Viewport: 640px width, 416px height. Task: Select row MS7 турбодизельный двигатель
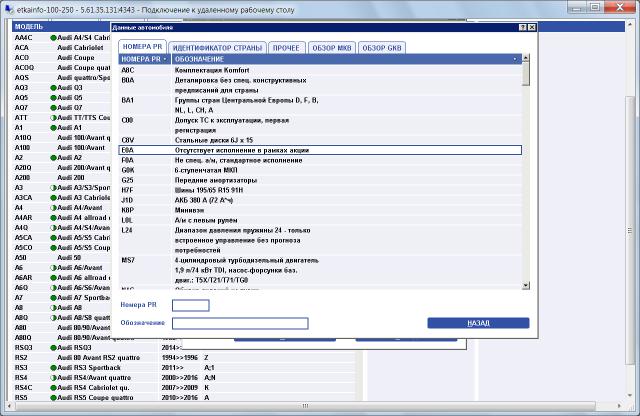click(320, 270)
